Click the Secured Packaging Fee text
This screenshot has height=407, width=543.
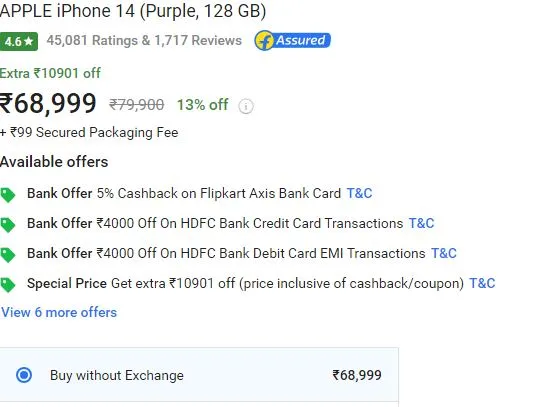pyautogui.click(x=107, y=132)
